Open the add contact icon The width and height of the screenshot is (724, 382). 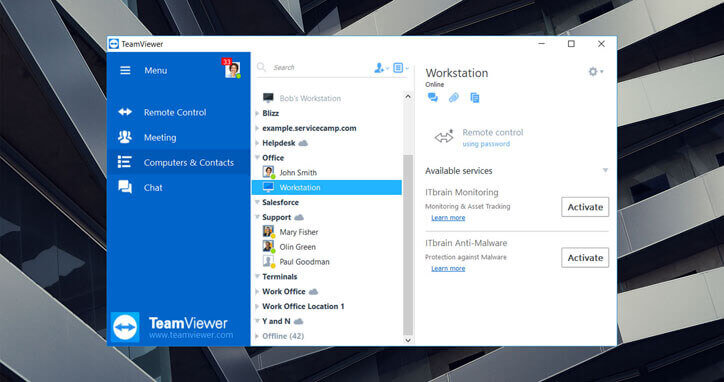pos(381,68)
